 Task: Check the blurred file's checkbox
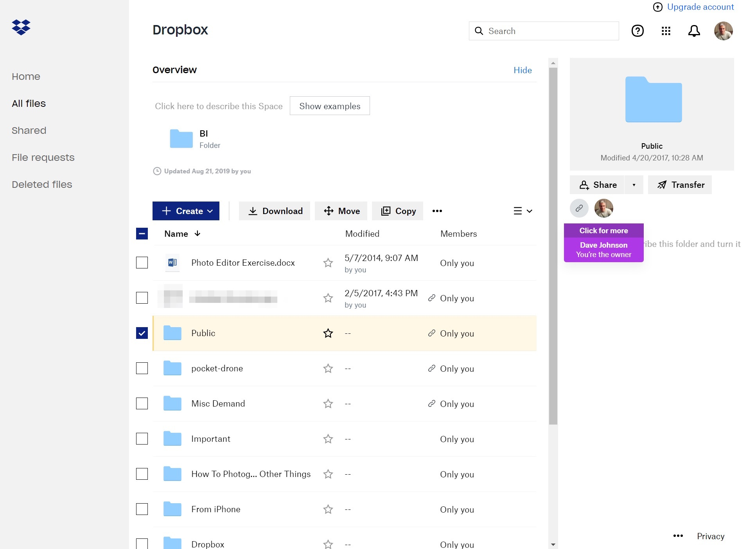(142, 298)
